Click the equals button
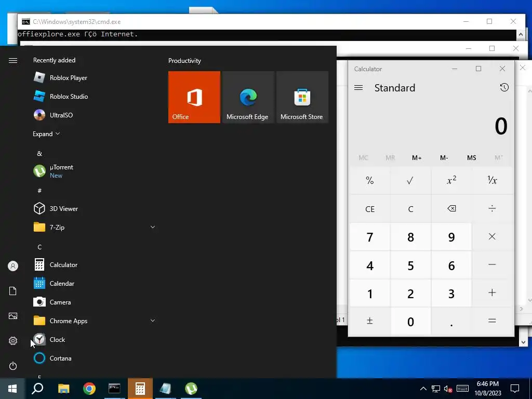 pos(493,321)
